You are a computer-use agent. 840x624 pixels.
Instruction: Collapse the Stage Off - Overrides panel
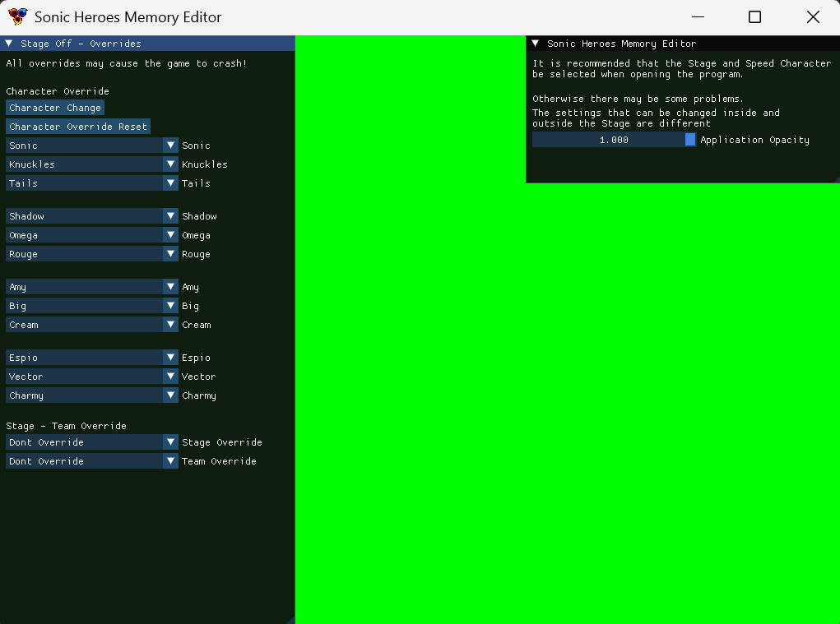point(11,43)
